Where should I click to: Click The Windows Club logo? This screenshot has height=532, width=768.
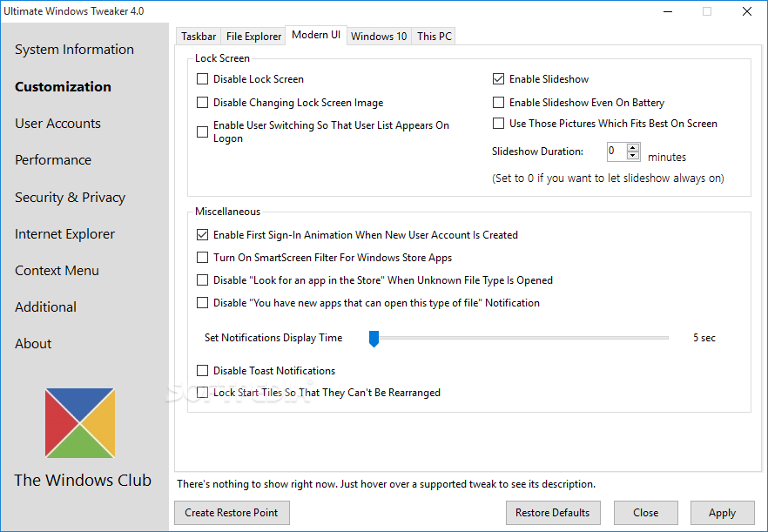click(x=80, y=423)
